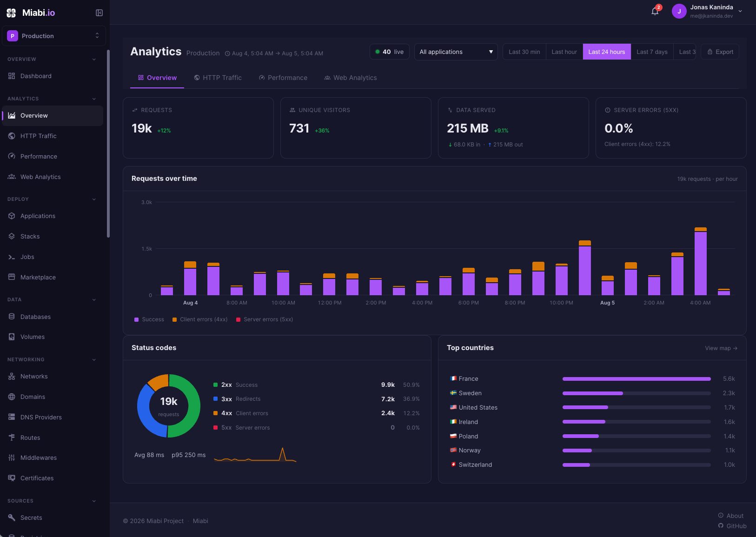Click the GitHub icon in footer
The height and width of the screenshot is (537, 756).
click(721, 526)
